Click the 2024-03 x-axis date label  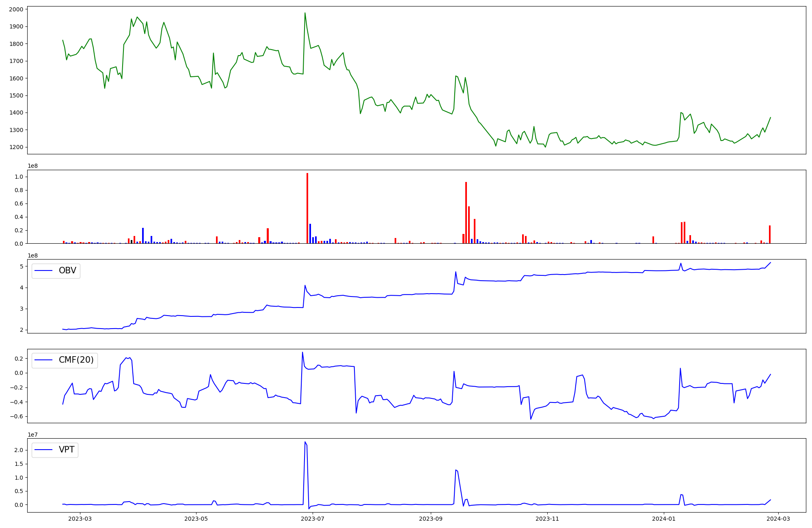pyautogui.click(x=778, y=518)
